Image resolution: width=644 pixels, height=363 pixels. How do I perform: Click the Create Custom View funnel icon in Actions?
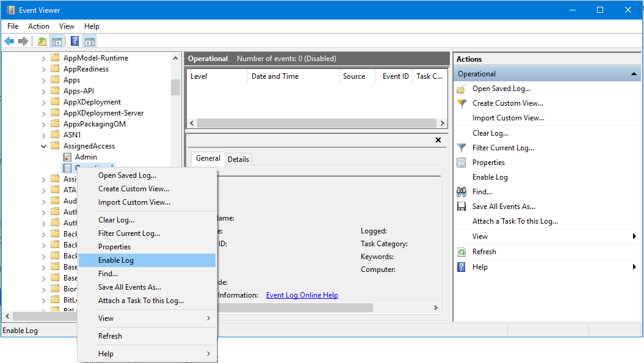[x=461, y=104]
